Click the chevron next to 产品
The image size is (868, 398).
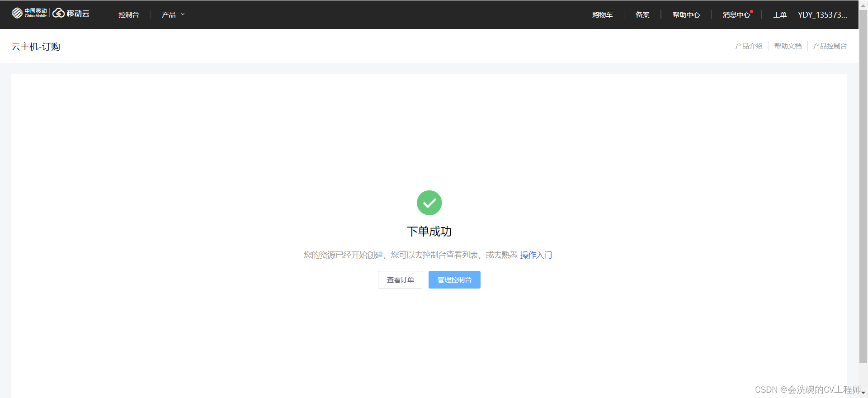point(183,14)
